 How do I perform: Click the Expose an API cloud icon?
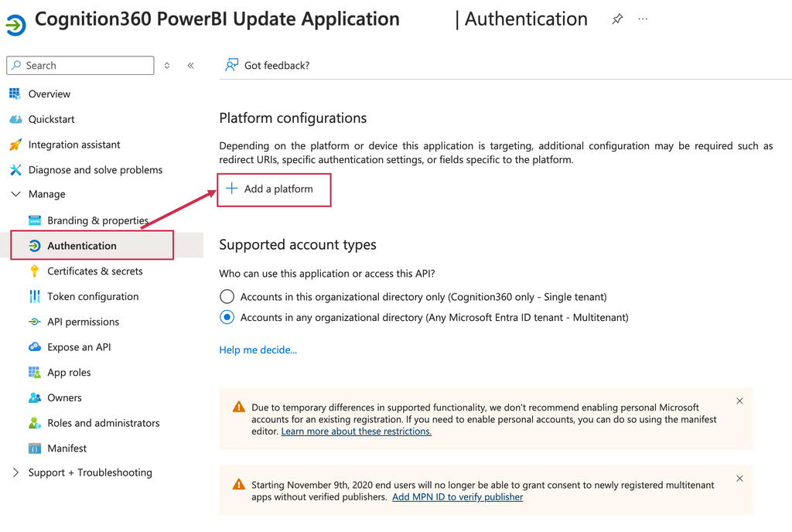[34, 346]
